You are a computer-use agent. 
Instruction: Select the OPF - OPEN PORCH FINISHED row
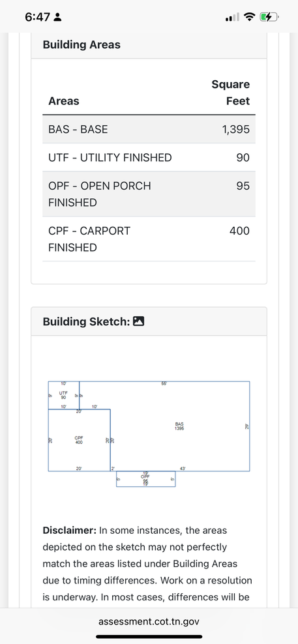[x=149, y=194]
